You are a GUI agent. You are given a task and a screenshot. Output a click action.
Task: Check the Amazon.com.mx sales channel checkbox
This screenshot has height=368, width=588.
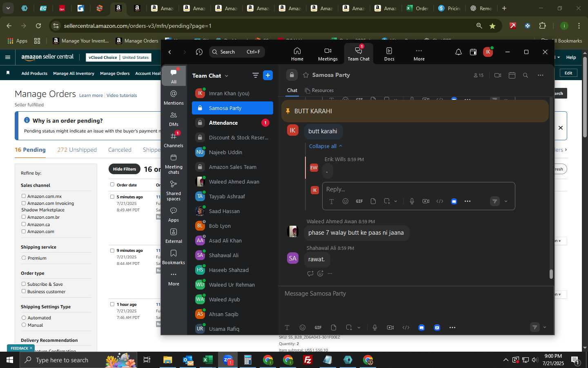point(24,196)
